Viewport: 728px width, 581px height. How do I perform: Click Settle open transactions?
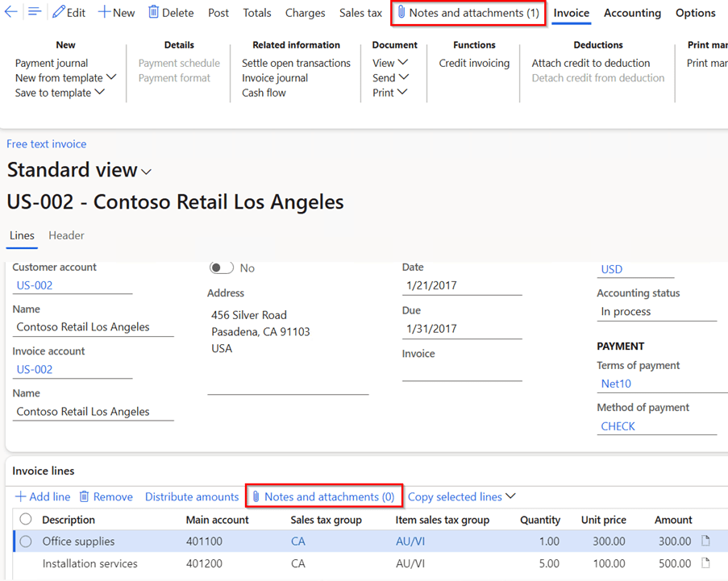296,63
